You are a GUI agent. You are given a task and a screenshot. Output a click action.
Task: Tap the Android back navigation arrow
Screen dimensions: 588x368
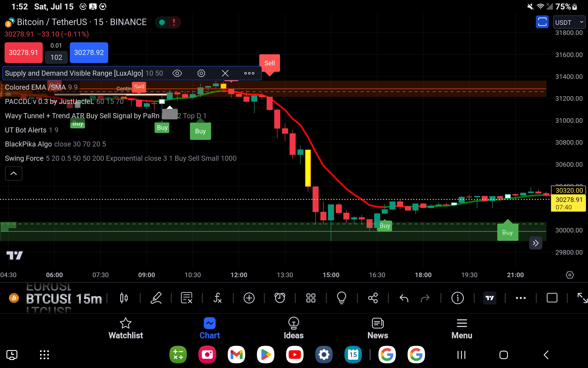point(546,355)
